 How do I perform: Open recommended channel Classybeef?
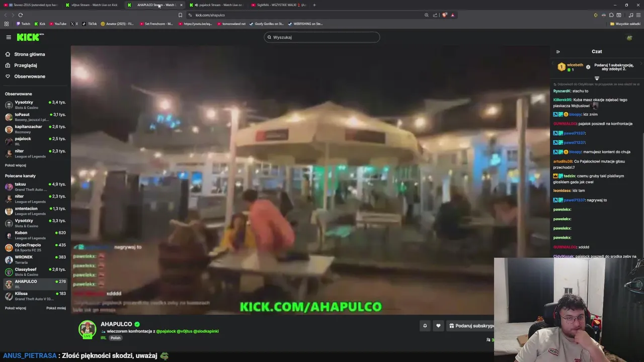click(x=35, y=272)
